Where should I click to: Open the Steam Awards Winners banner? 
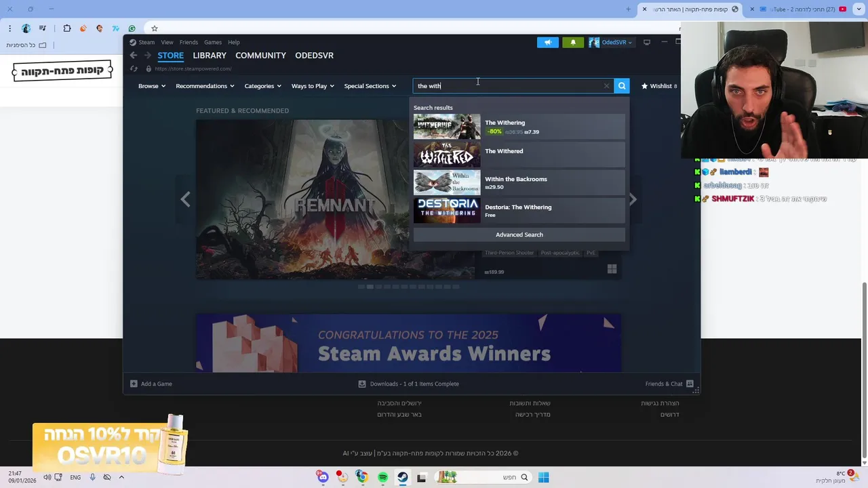click(408, 343)
